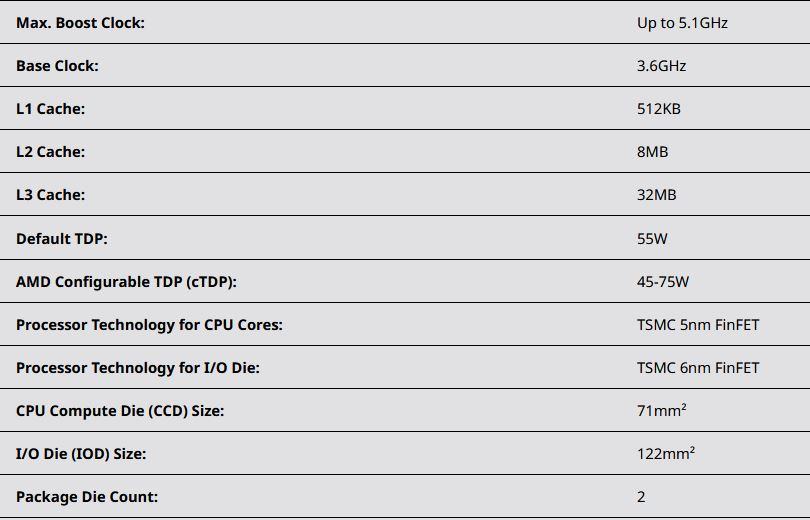Click the 55W TDP value
Image resolution: width=810 pixels, height=520 pixels.
(652, 239)
